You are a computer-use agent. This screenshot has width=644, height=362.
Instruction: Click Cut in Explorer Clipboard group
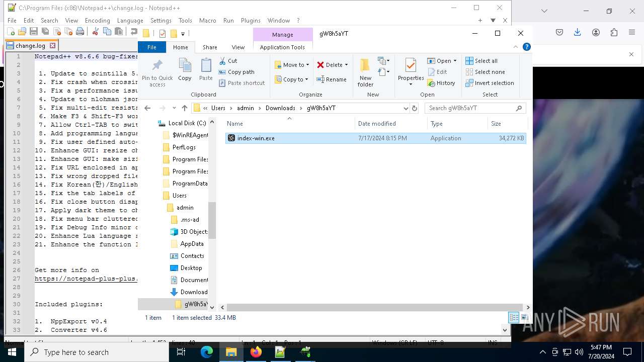(x=228, y=61)
